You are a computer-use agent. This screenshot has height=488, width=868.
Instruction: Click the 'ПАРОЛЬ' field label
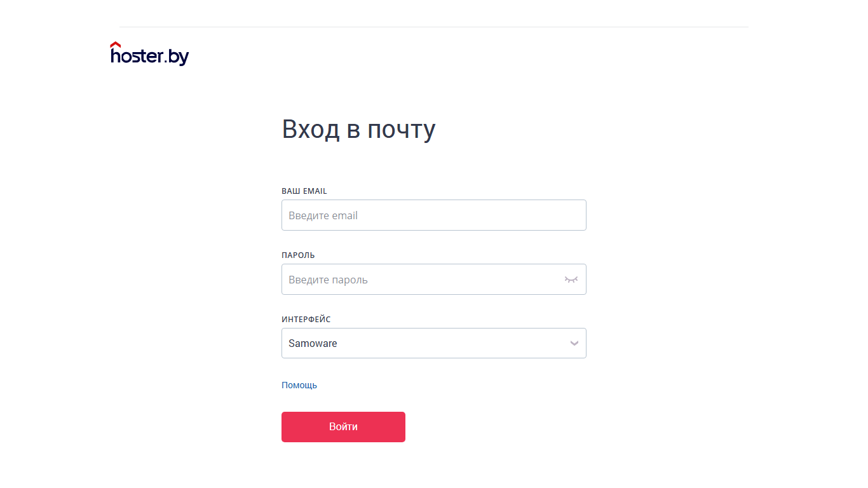pyautogui.click(x=298, y=255)
